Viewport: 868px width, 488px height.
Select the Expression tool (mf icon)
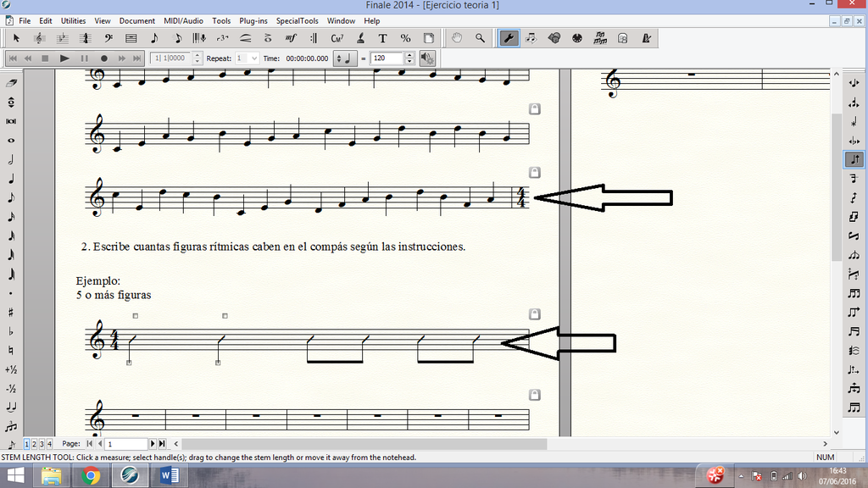pyautogui.click(x=291, y=38)
